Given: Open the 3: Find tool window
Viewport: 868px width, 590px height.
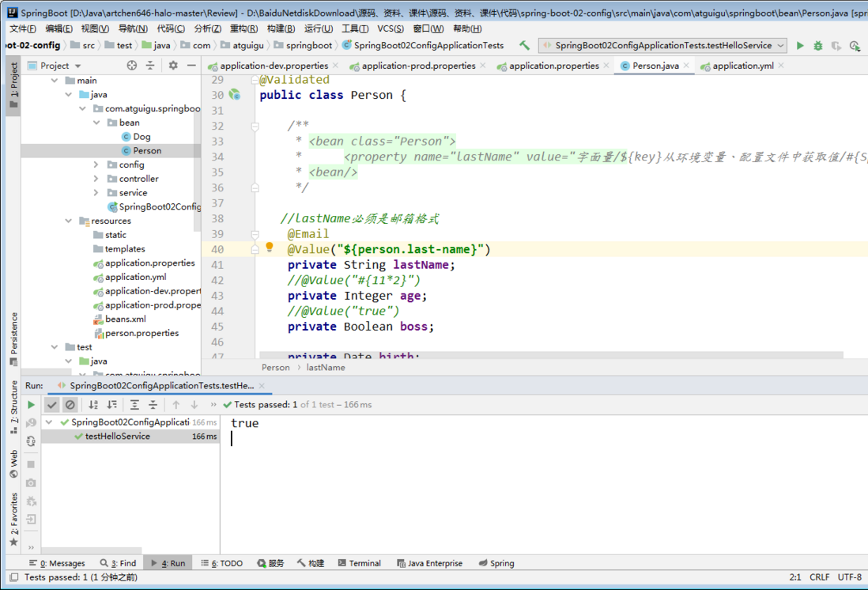Looking at the screenshot, I should pos(118,563).
